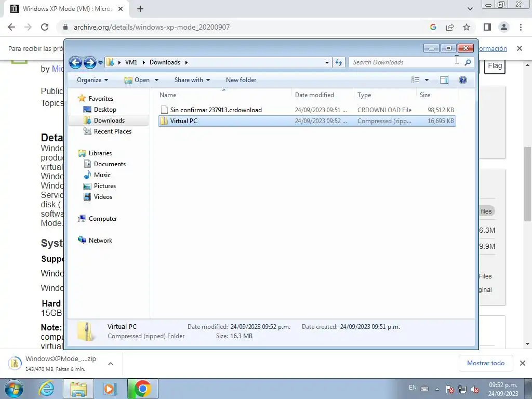Select Sin confirmar 237913.crdownload file
This screenshot has width=532, height=399.
(307, 110)
